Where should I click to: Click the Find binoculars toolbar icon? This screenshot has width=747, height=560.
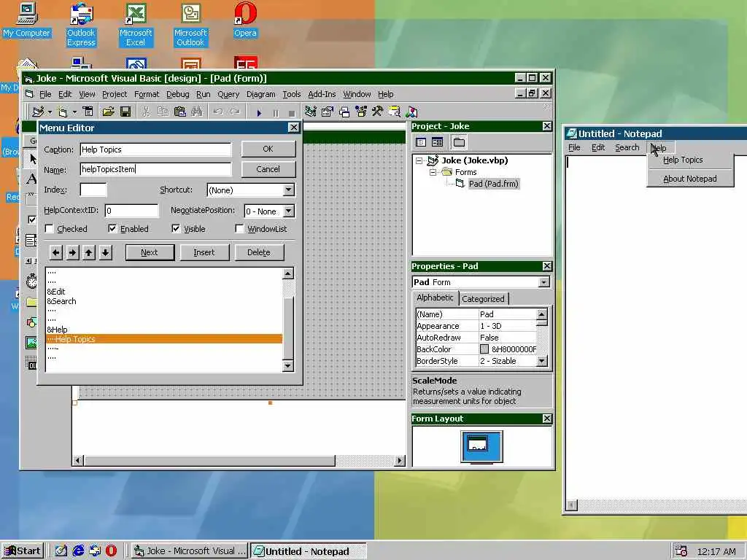[x=197, y=112]
